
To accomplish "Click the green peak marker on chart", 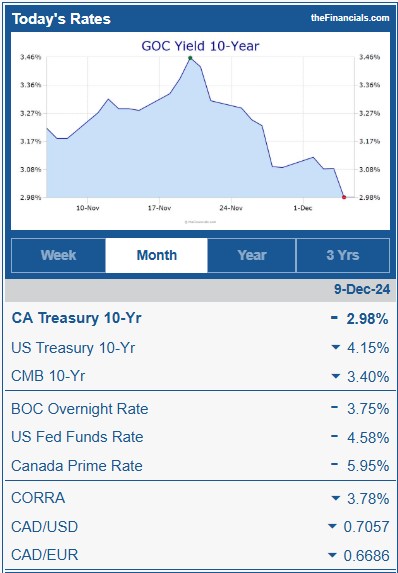I will (190, 58).
